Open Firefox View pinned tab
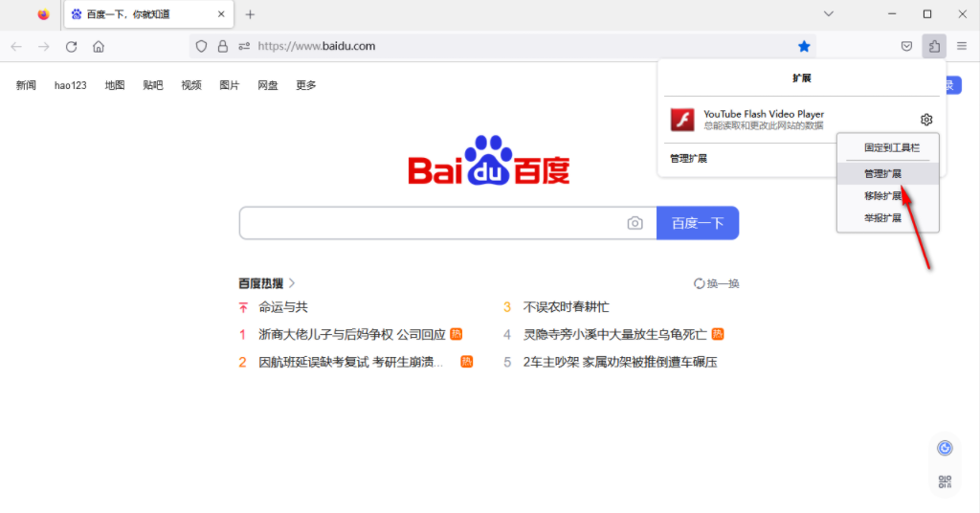980x513 pixels. [x=43, y=14]
